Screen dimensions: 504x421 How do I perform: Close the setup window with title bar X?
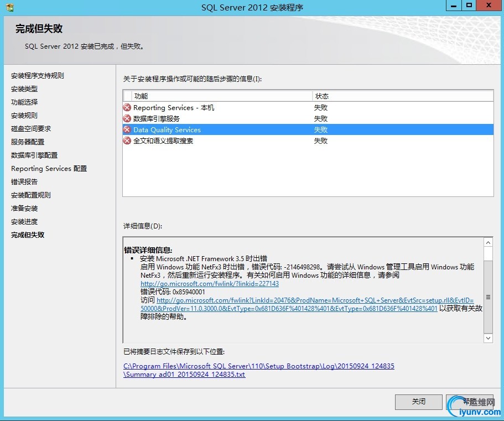click(x=489, y=6)
